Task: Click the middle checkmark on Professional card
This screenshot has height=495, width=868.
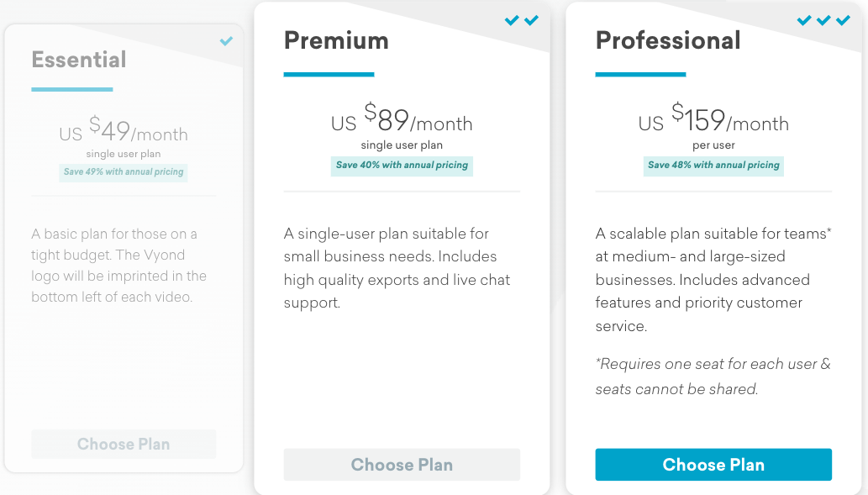Action: pos(823,20)
